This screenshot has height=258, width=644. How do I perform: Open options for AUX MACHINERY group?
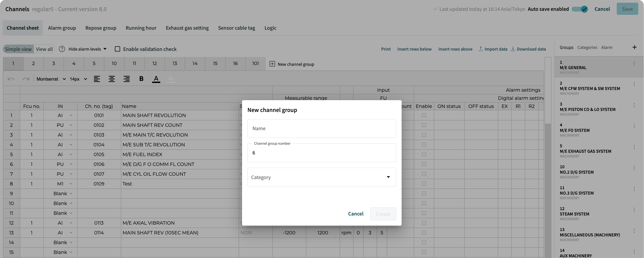[x=634, y=252]
